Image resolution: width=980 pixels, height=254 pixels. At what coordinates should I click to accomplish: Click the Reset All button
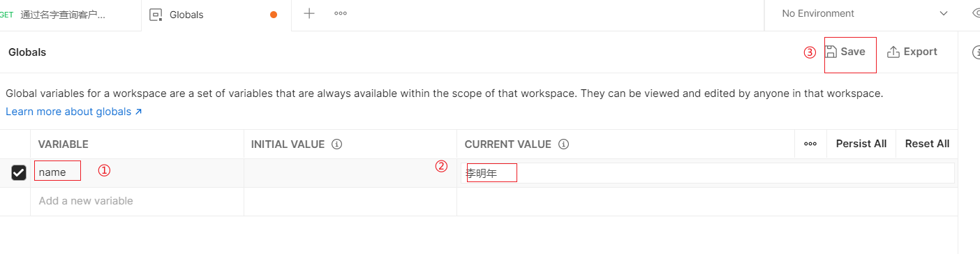tap(927, 144)
